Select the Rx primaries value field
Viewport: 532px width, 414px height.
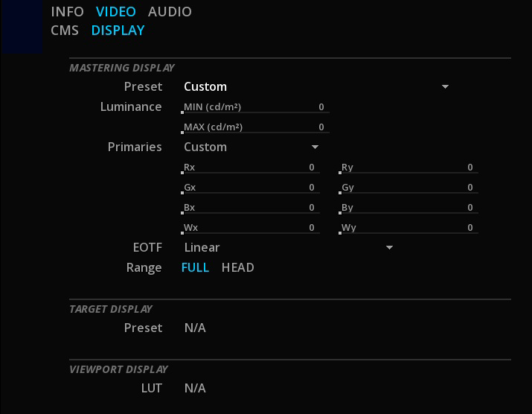[x=251, y=168]
